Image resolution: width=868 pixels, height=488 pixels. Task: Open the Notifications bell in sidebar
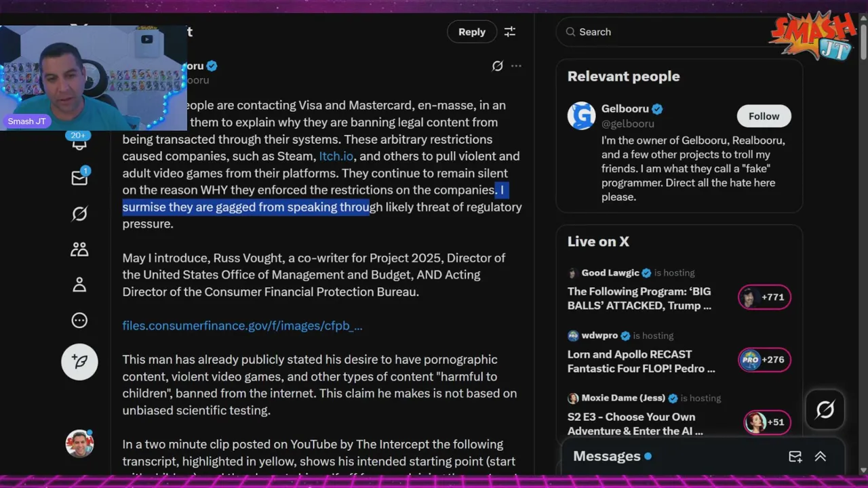pos(79,141)
